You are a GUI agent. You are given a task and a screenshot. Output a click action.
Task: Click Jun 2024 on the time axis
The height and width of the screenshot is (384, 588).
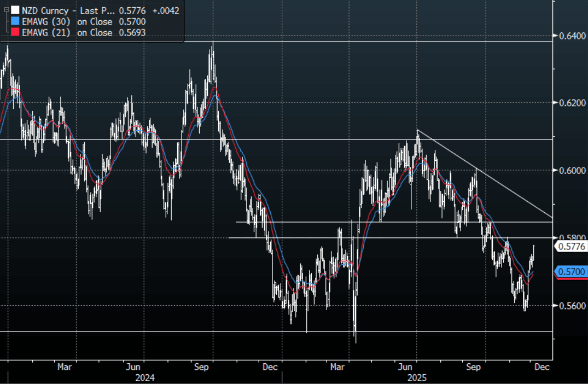(x=133, y=366)
